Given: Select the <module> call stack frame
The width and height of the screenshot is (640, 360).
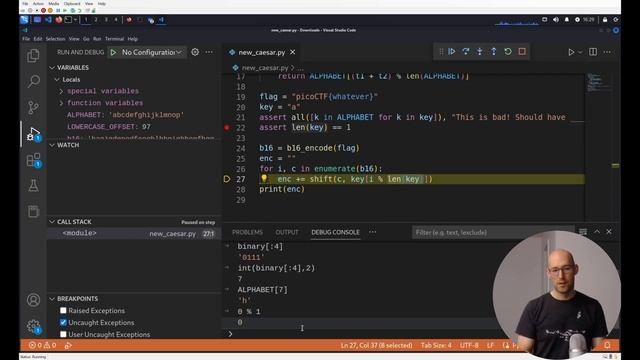Looking at the screenshot, I should pos(134,233).
